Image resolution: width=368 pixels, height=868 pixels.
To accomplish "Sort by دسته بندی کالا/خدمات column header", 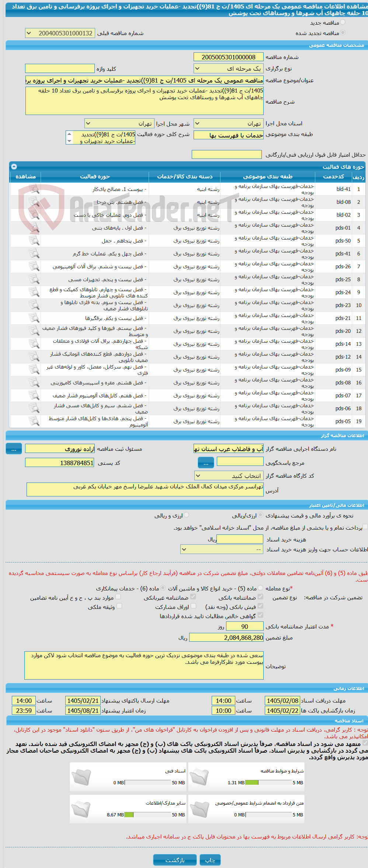I will [x=185, y=177].
